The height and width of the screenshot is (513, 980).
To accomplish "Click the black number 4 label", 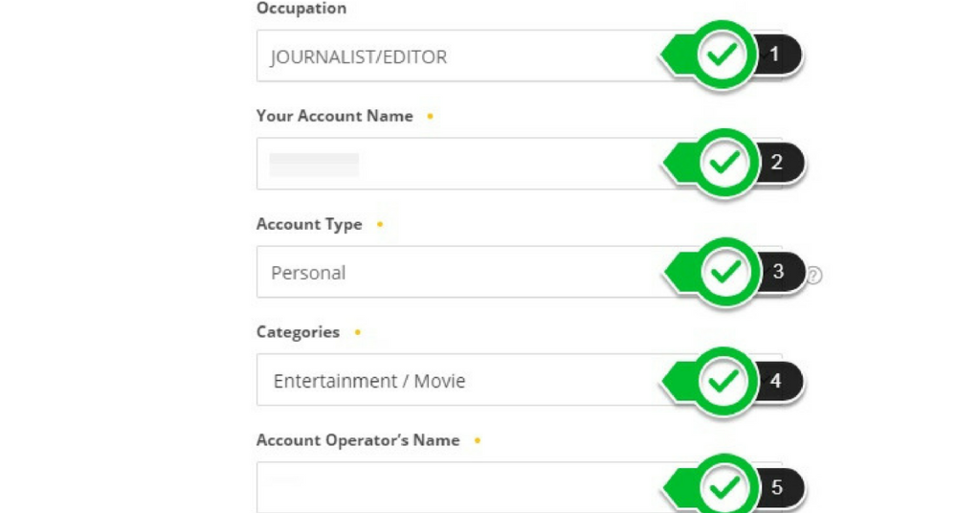I will click(x=776, y=381).
